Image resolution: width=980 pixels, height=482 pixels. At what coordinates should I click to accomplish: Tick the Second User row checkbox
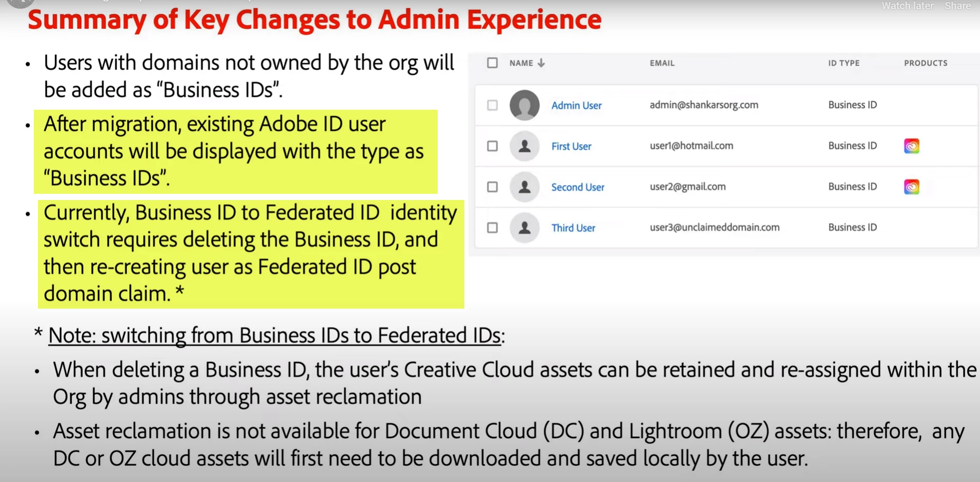492,187
